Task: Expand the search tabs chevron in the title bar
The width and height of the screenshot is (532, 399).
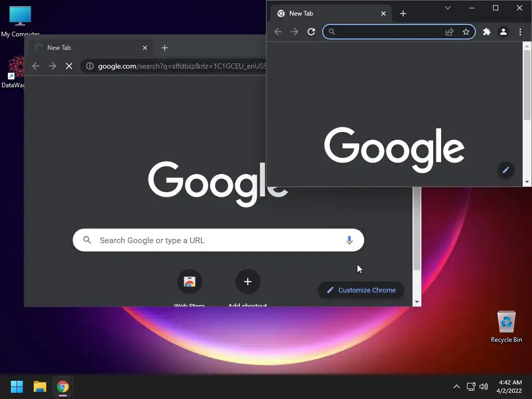Action: tap(448, 8)
